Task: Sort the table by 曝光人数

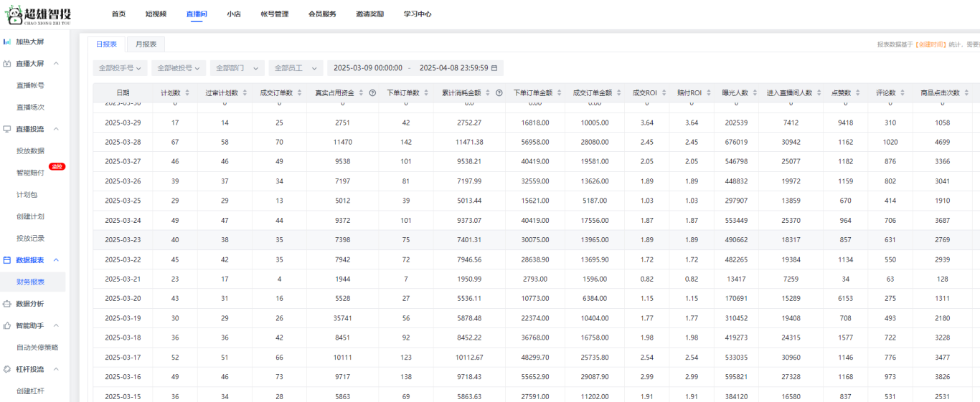Action: click(753, 92)
